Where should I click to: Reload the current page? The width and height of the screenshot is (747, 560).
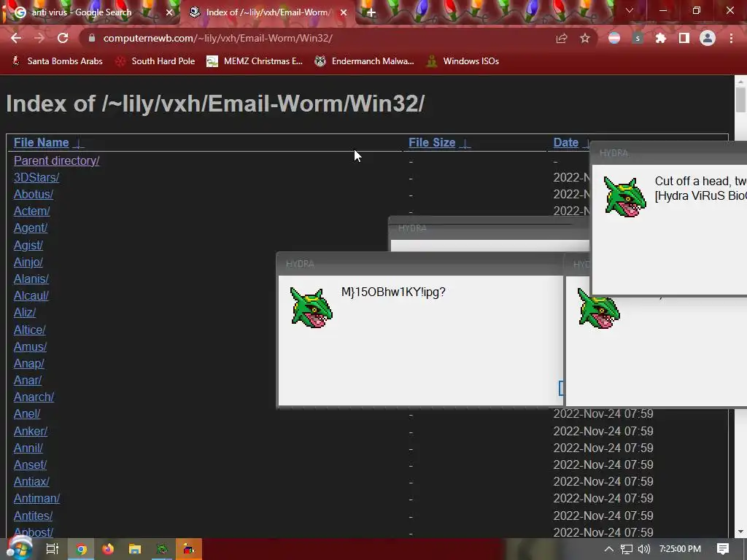[x=63, y=38]
